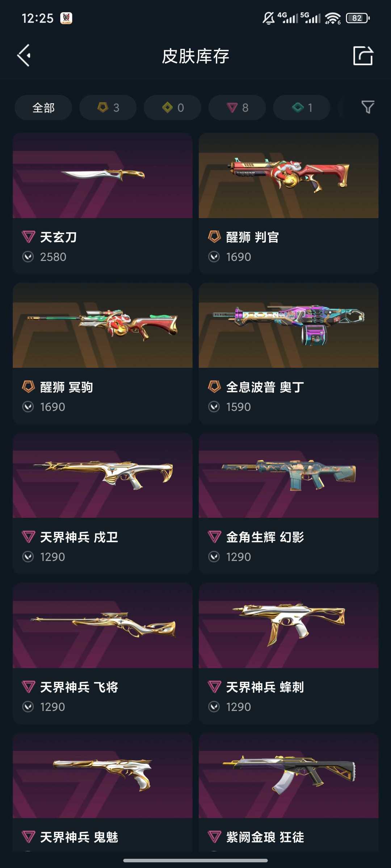Select the 天界神兵 戍卫 skin name

[x=79, y=537]
